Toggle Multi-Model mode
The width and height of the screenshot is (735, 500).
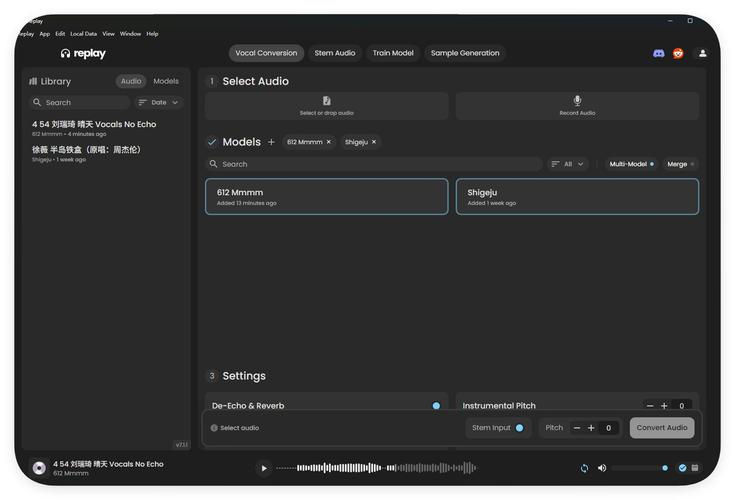pos(631,164)
